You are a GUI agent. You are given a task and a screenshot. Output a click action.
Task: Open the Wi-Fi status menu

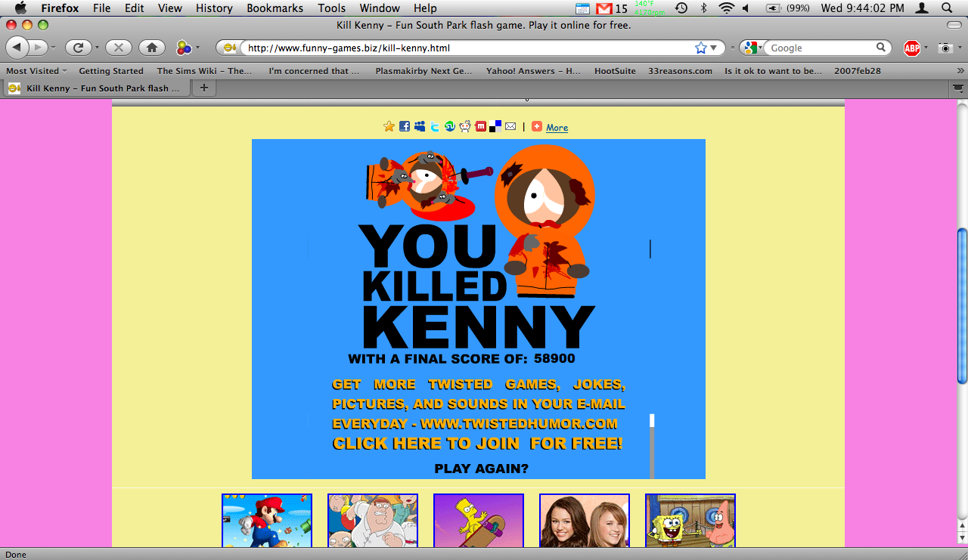[726, 8]
